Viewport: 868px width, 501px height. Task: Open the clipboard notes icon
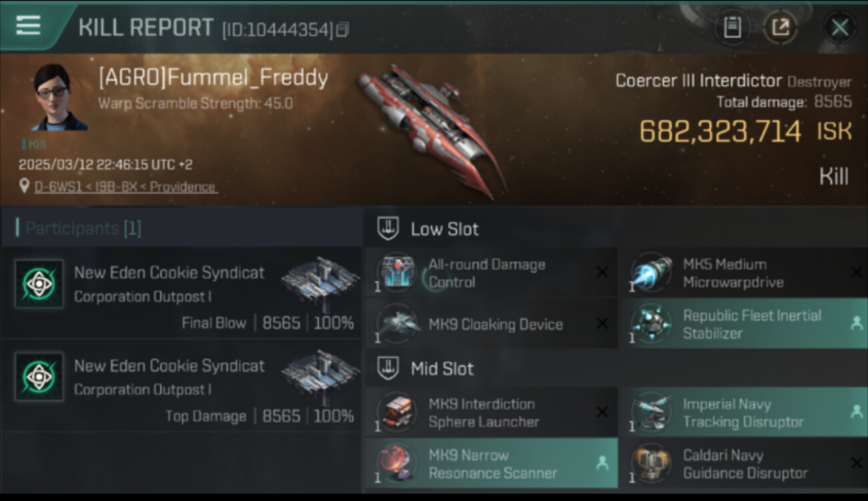coord(732,27)
